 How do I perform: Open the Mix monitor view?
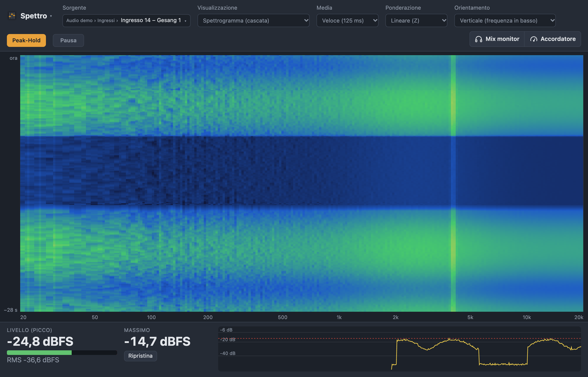[x=497, y=39]
